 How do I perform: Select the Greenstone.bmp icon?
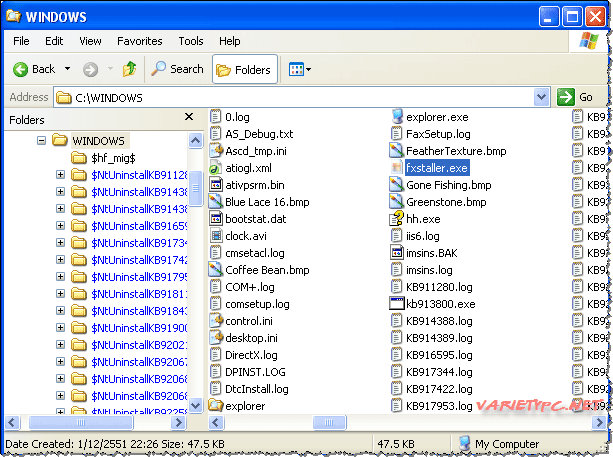click(396, 202)
